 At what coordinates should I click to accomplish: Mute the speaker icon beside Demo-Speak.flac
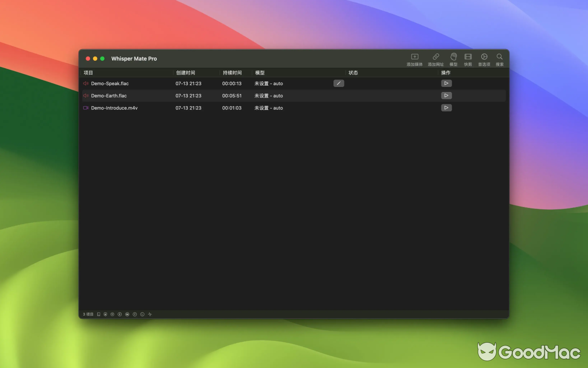(x=85, y=83)
